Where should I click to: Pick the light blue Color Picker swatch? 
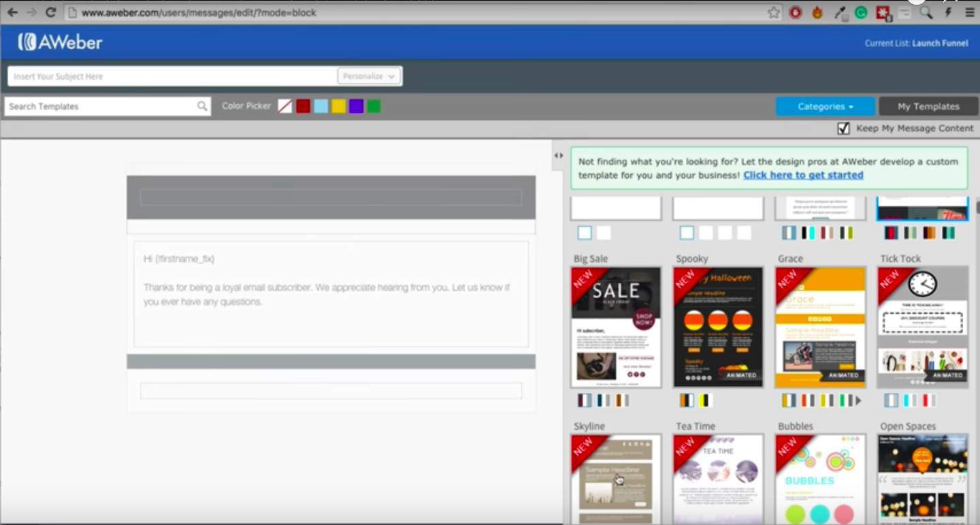321,106
